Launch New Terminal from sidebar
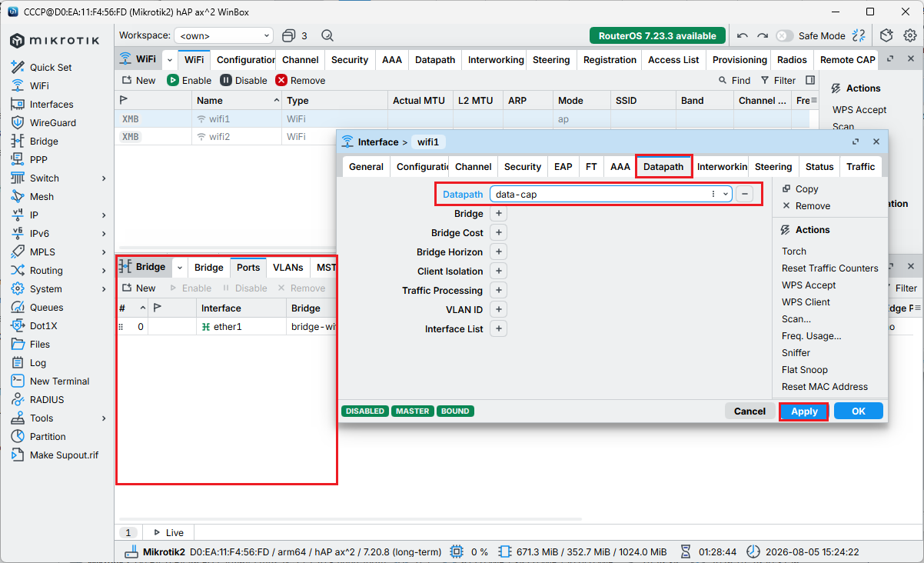Viewport: 924px width, 563px height. click(59, 381)
